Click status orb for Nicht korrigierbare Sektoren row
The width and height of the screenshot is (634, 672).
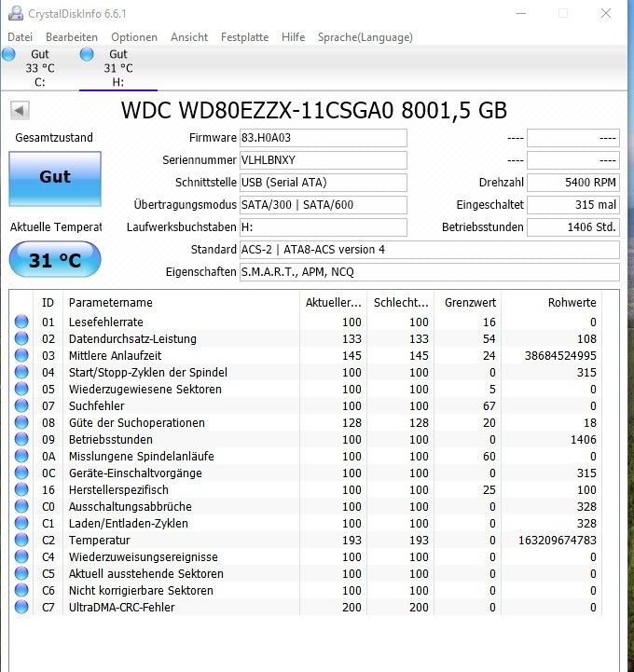[21, 590]
